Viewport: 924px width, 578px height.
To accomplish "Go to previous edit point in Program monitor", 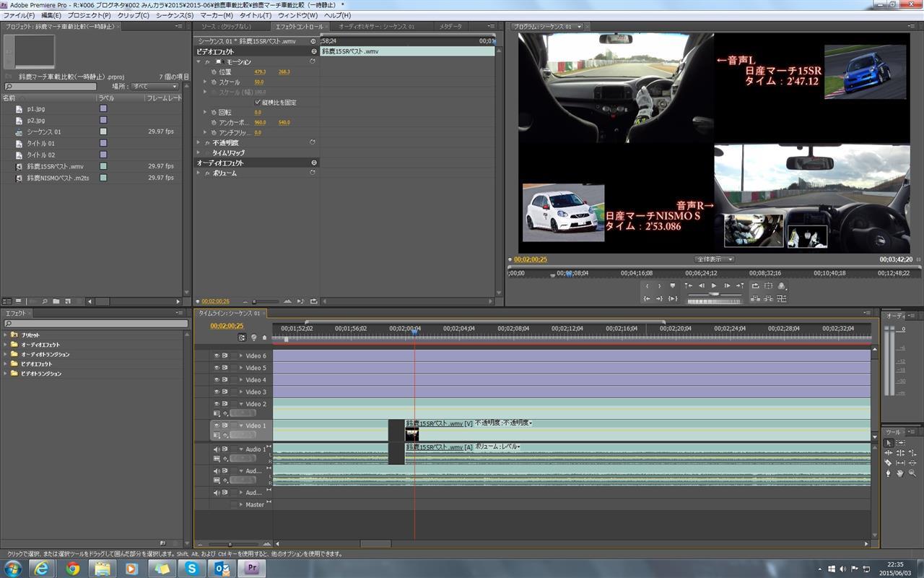I will point(689,285).
